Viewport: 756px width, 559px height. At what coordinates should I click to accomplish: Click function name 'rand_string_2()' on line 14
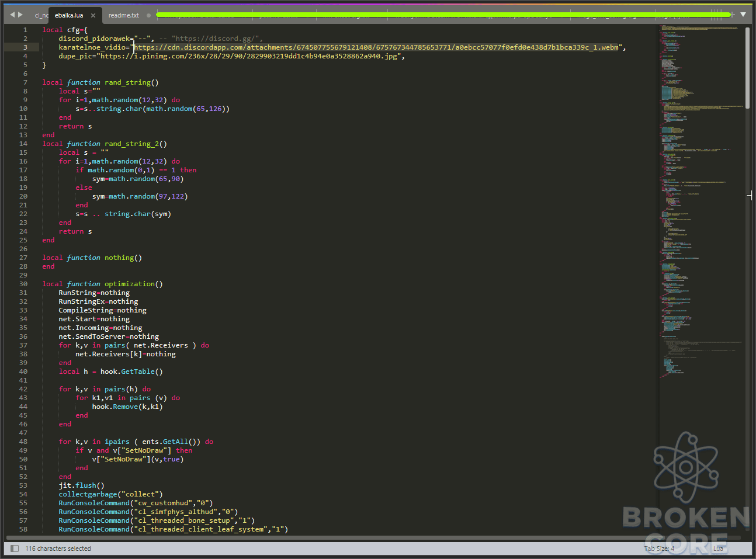coord(136,144)
